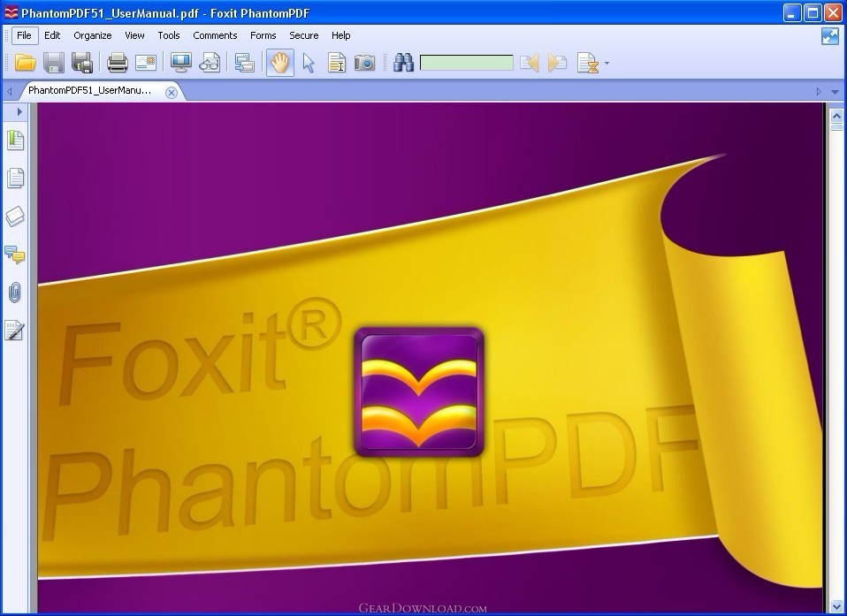Viewport: 847px width, 616px height.
Task: Click the Save floppy disk icon
Action: 53,63
